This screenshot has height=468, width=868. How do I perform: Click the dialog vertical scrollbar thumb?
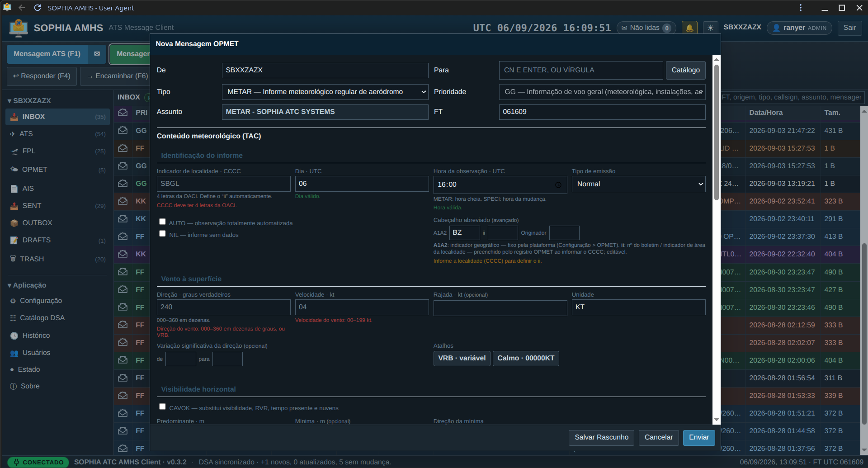[717, 132]
